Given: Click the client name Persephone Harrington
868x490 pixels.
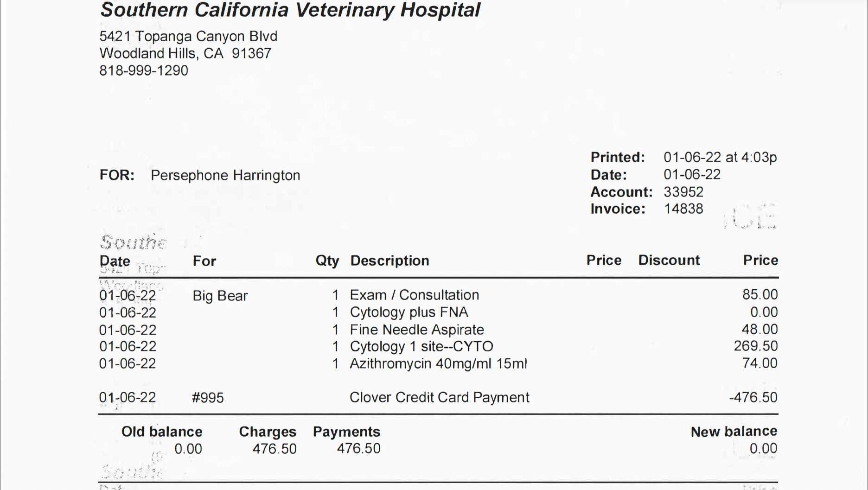Looking at the screenshot, I should [x=225, y=175].
